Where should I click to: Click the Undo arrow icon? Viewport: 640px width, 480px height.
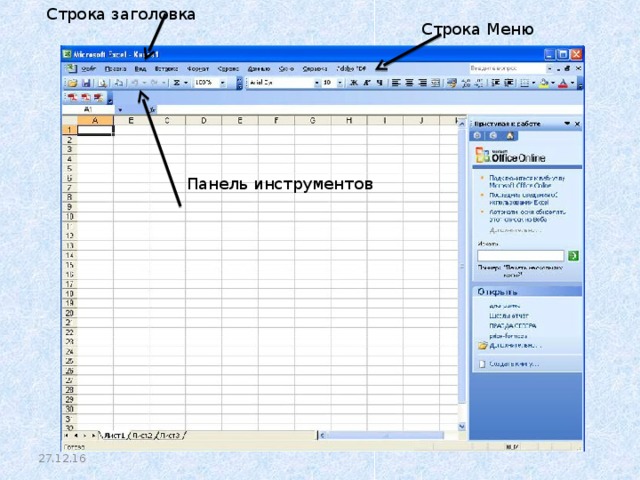pos(134,83)
